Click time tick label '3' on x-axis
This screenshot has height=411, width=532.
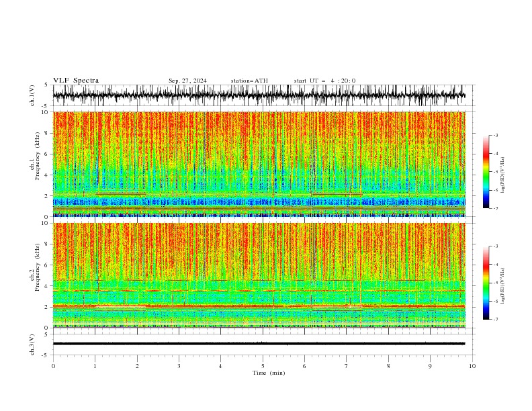(x=179, y=366)
